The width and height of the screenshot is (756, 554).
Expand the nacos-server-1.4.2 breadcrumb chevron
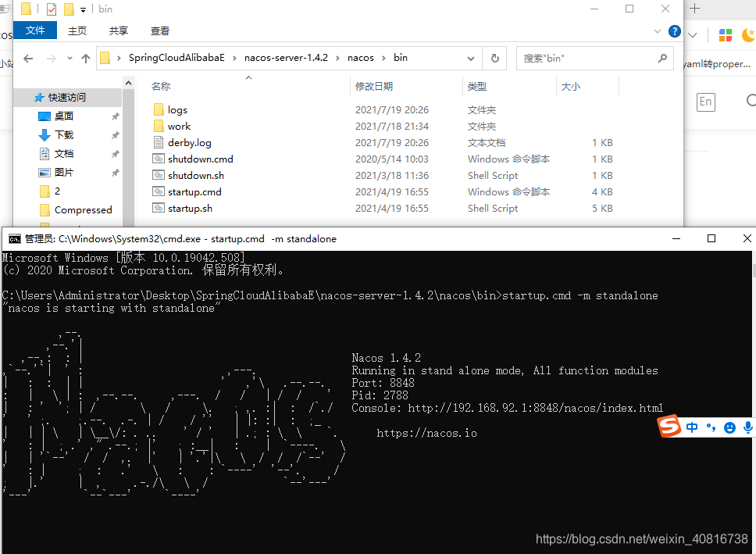point(338,59)
